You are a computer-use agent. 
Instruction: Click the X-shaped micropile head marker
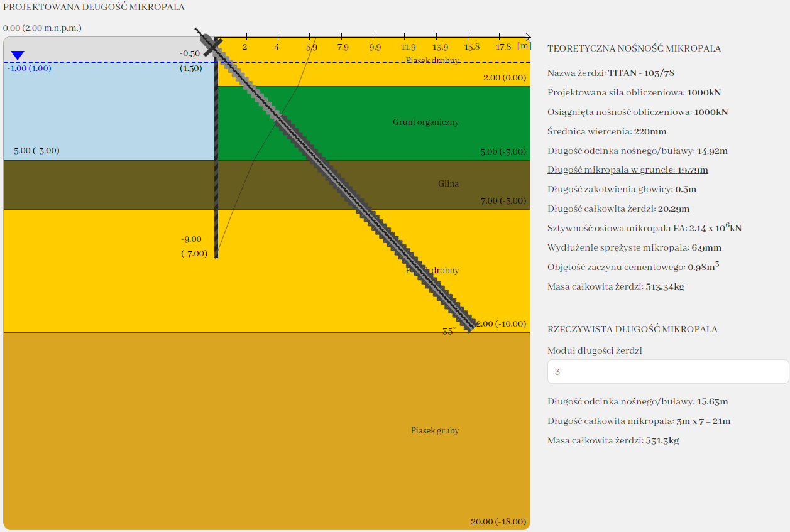[212, 46]
